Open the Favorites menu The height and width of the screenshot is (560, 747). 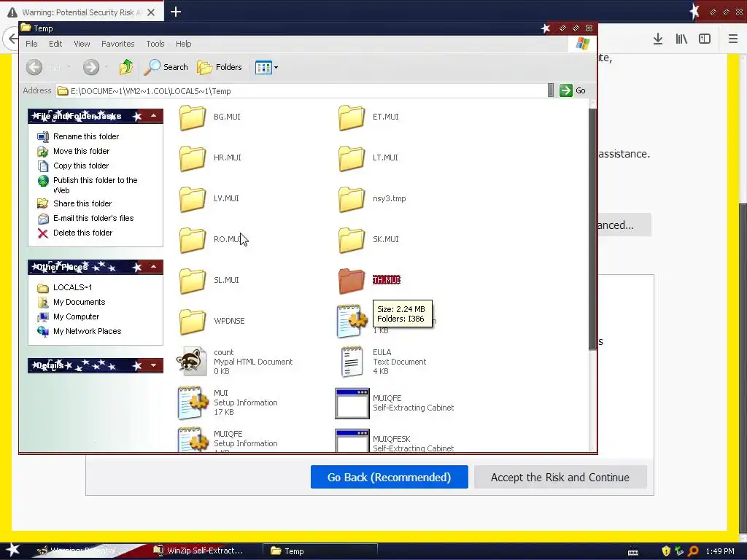(117, 44)
